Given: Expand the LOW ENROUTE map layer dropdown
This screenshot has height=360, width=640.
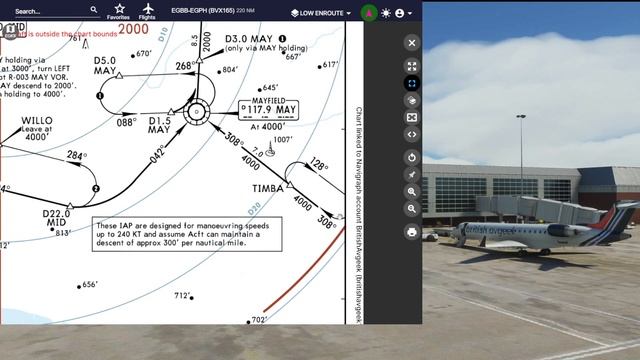Looking at the screenshot, I should 321,13.
